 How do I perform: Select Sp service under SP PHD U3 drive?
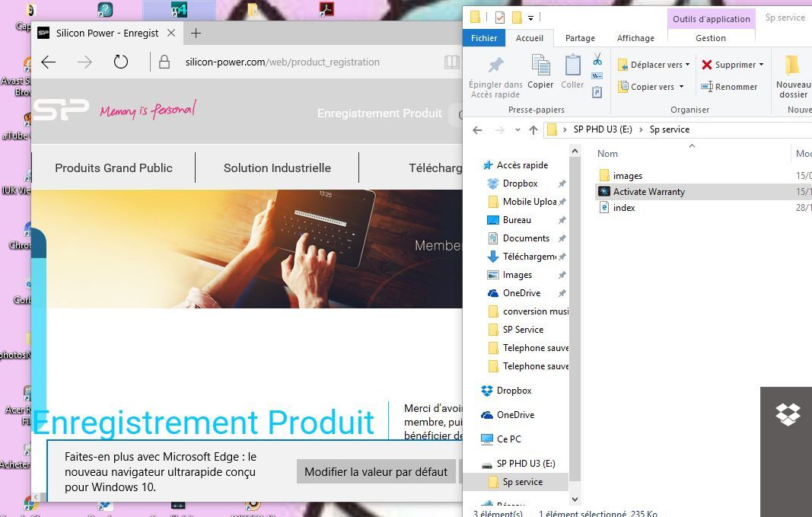tap(516, 482)
